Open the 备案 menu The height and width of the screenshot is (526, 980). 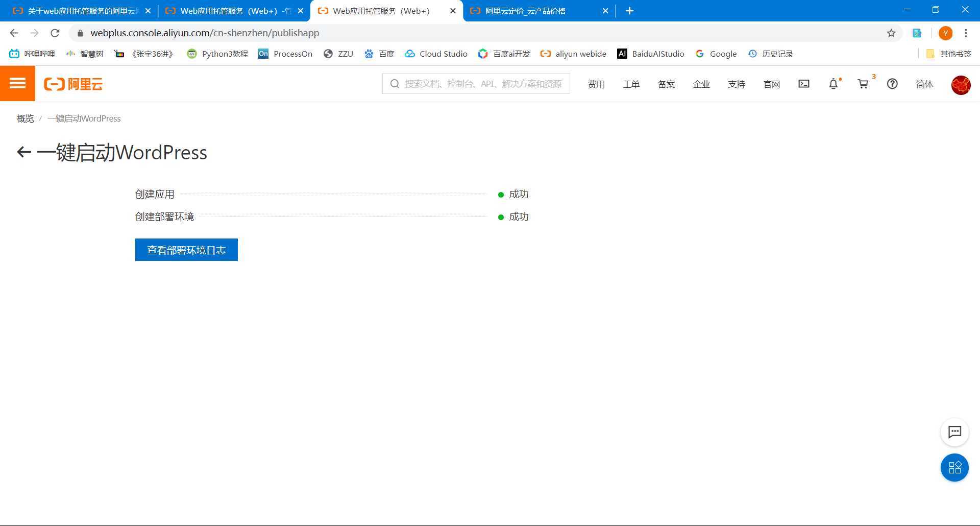point(666,84)
